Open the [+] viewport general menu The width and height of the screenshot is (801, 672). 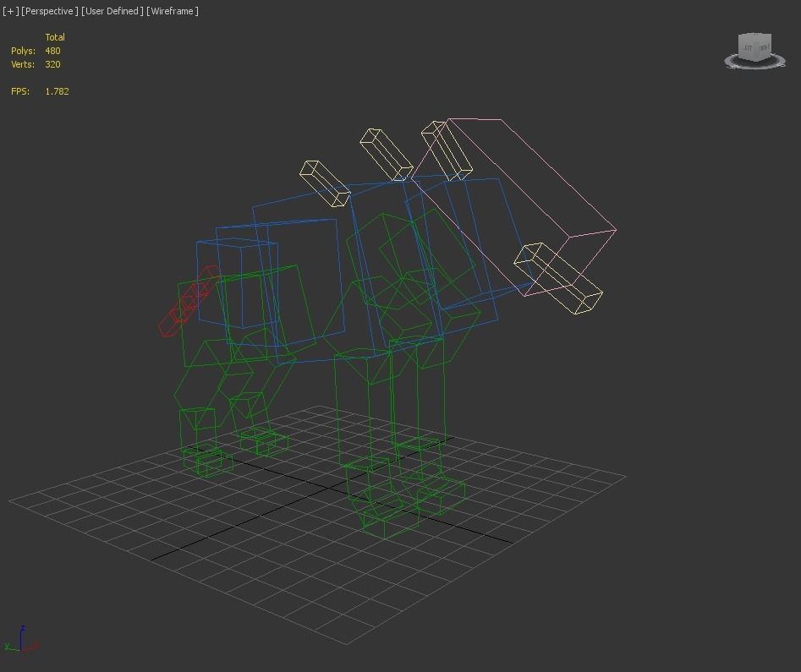coord(11,11)
